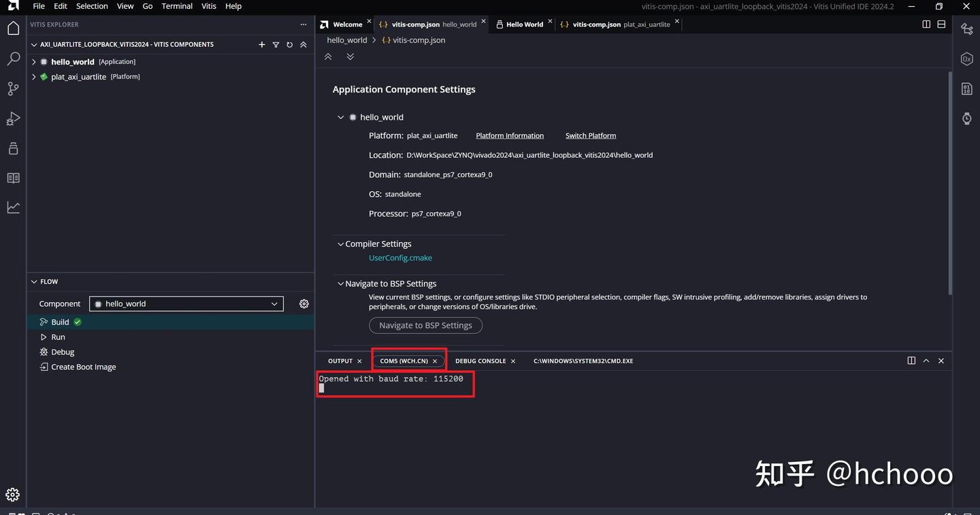Open the hex 0x view in right sidebar

[x=966, y=59]
